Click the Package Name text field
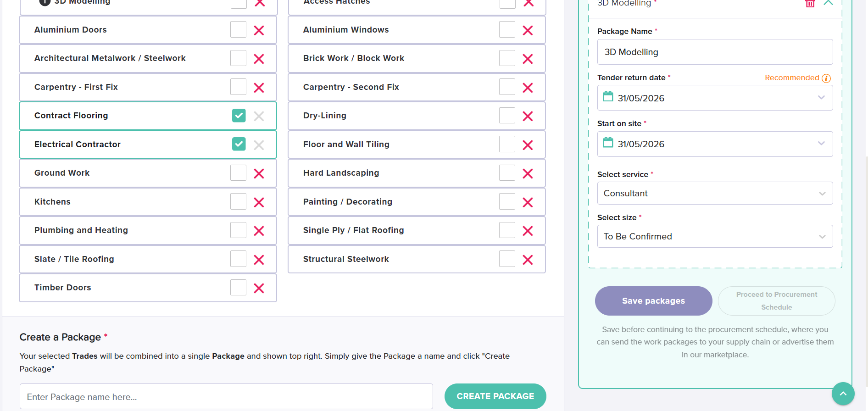 coord(714,52)
